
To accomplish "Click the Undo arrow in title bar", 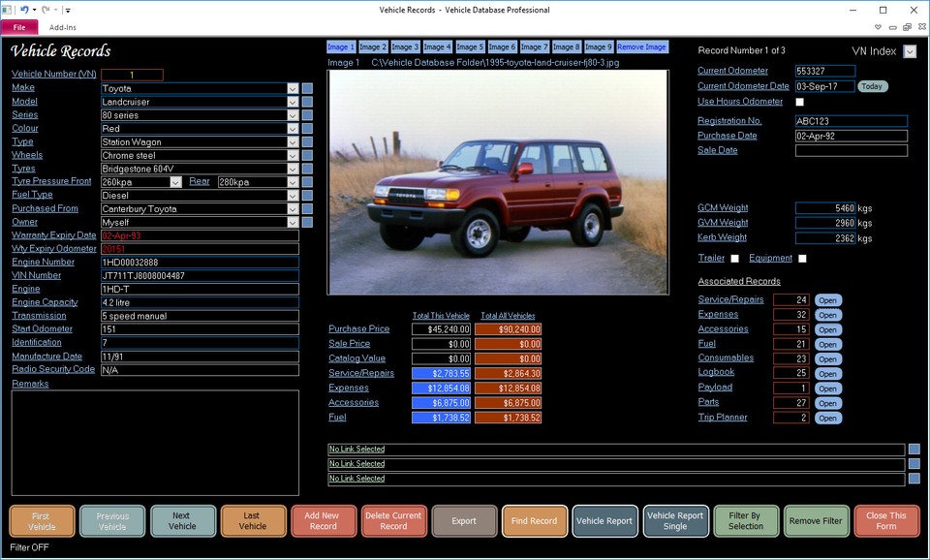I will (24, 10).
